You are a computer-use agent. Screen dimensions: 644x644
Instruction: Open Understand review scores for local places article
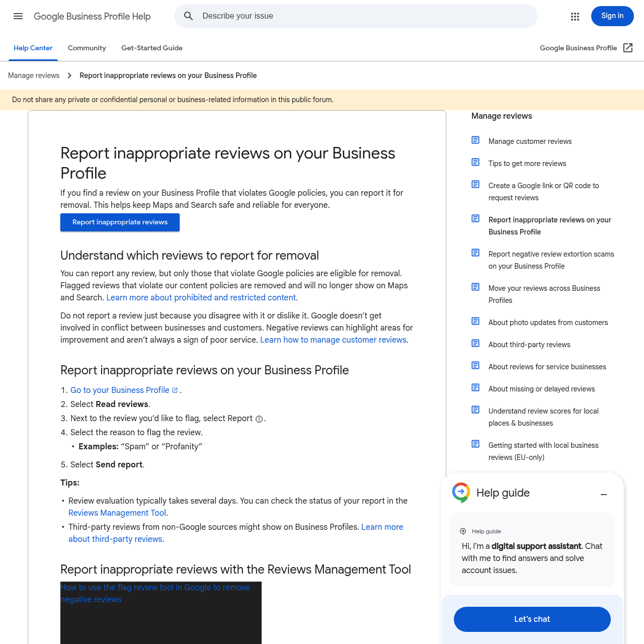[x=543, y=417]
